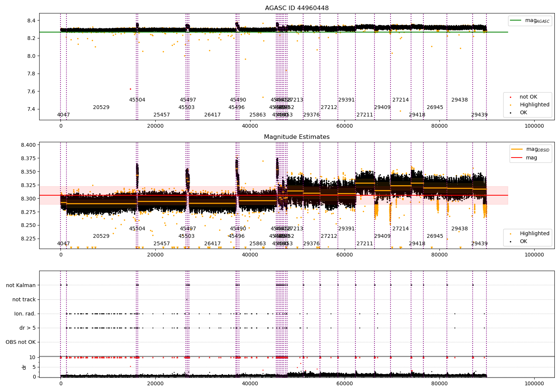Click the 60000 tick under the bottom panel
This screenshot has width=560, height=392.
(x=345, y=383)
